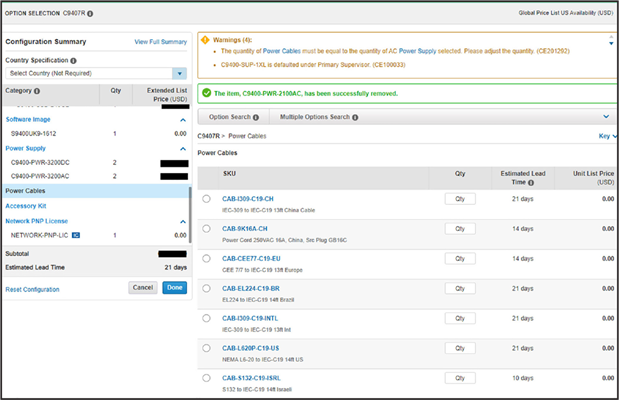
Task: Click Qty field for CAB-9K16A-CH
Action: (460, 229)
